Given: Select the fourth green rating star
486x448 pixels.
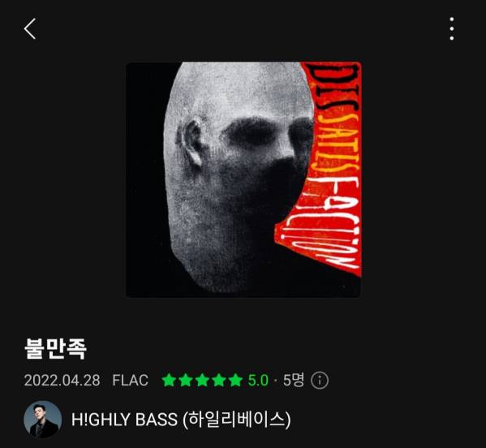Looking at the screenshot, I should pyautogui.click(x=218, y=380).
